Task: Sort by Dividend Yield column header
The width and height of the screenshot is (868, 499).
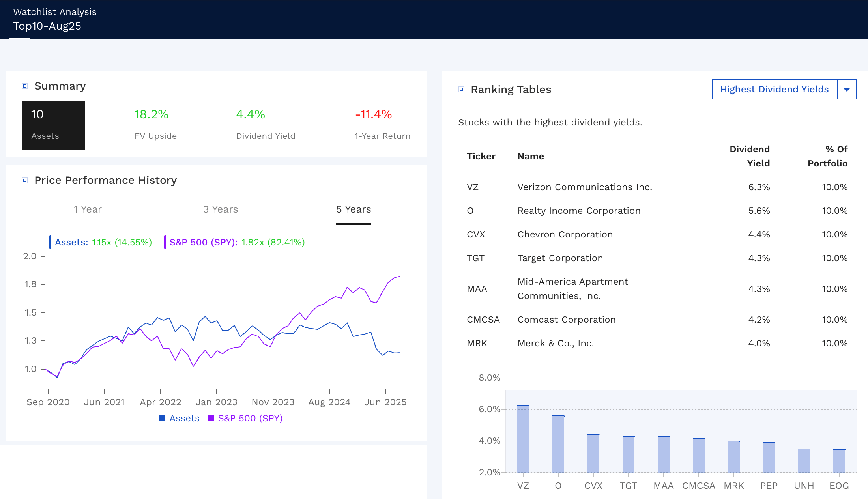Action: 750,156
